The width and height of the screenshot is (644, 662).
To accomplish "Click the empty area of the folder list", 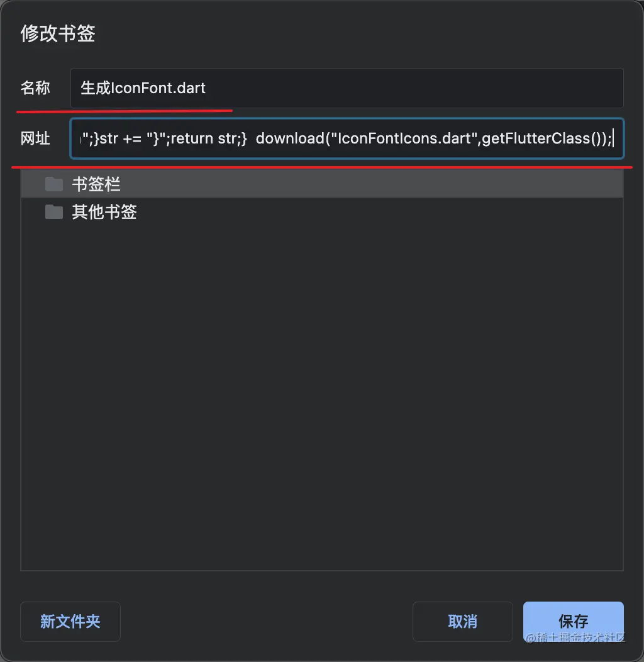I will pos(322,397).
